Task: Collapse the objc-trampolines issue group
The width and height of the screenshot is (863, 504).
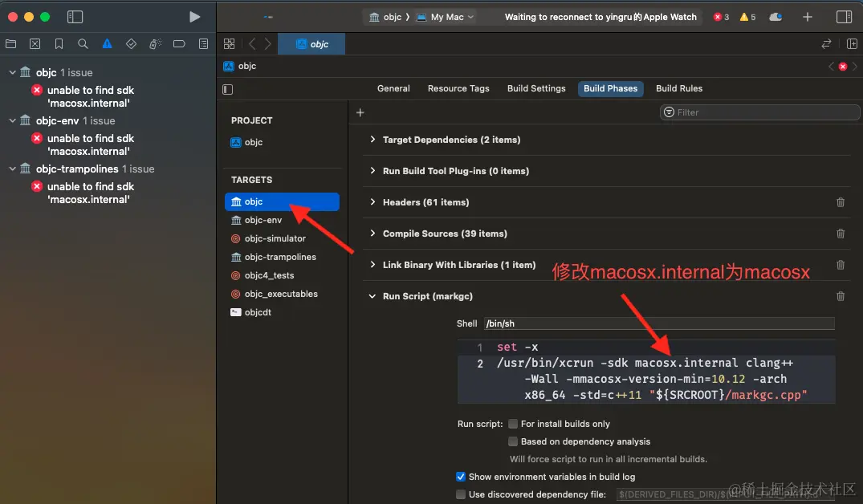Action: click(x=12, y=169)
